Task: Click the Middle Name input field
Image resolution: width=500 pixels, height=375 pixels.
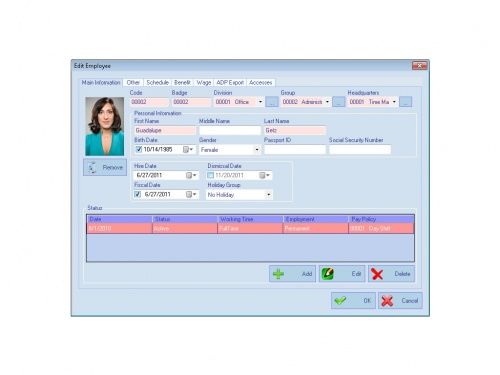Action: click(x=230, y=130)
